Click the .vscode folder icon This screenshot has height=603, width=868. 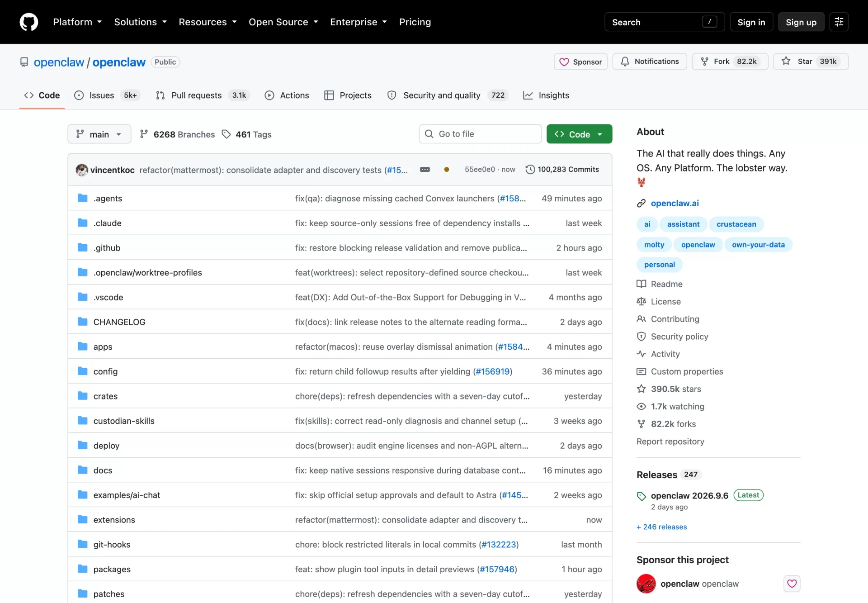point(82,297)
